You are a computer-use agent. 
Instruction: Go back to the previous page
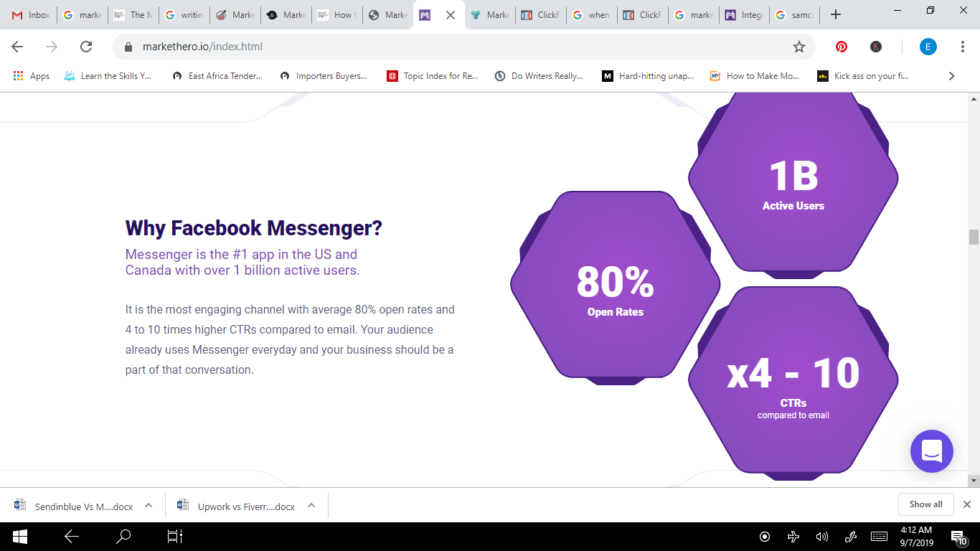pyautogui.click(x=17, y=47)
